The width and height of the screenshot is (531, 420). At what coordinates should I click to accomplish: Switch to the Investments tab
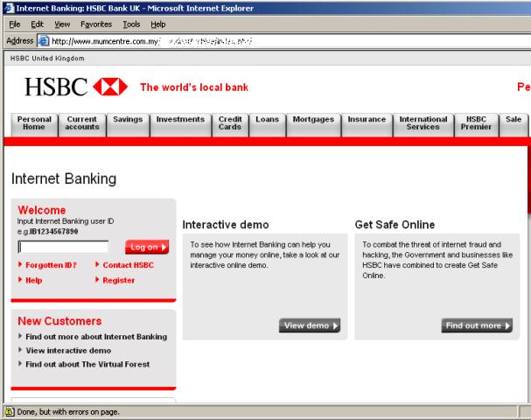click(x=180, y=124)
